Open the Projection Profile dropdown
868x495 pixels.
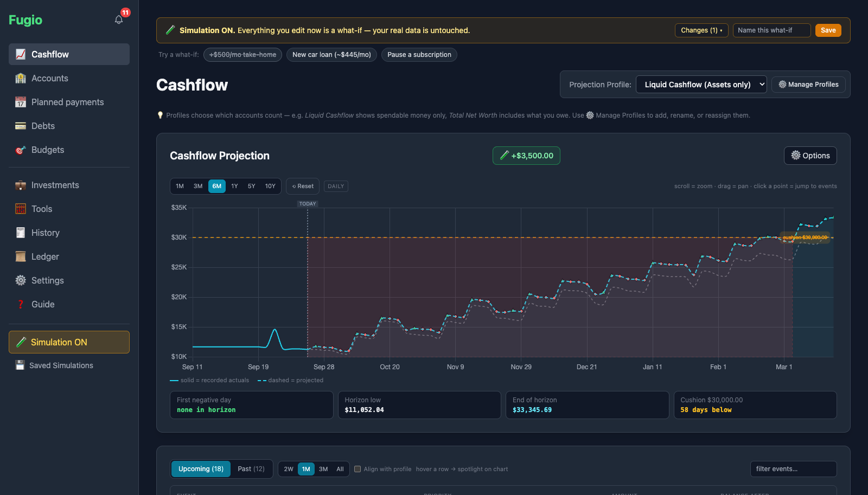click(701, 85)
